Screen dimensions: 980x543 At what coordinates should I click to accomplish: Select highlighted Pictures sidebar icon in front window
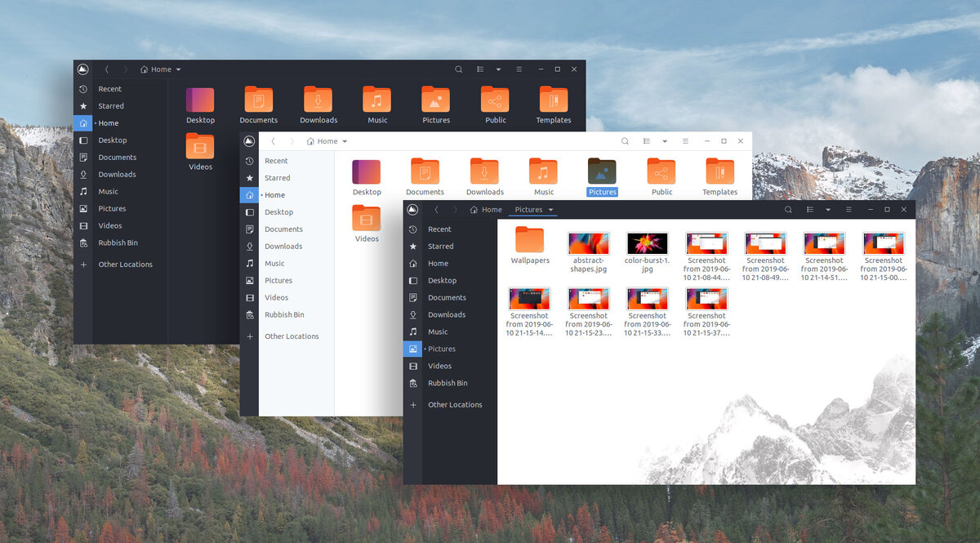coord(413,349)
